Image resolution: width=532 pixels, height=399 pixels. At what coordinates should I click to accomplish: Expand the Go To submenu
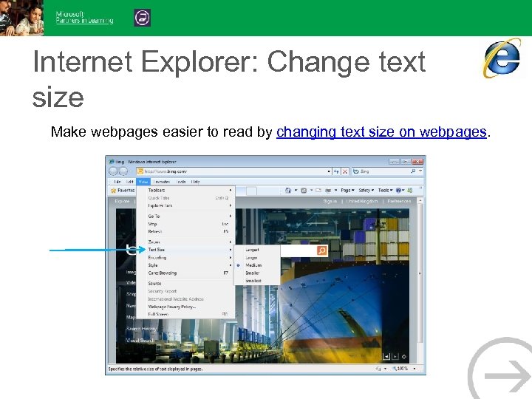click(x=185, y=216)
